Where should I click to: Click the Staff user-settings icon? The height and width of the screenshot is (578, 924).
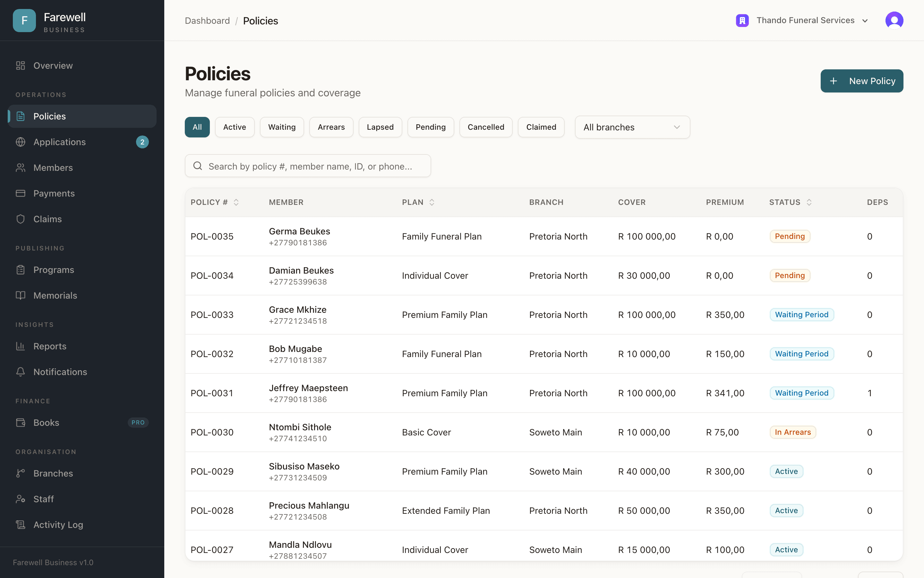click(x=21, y=499)
